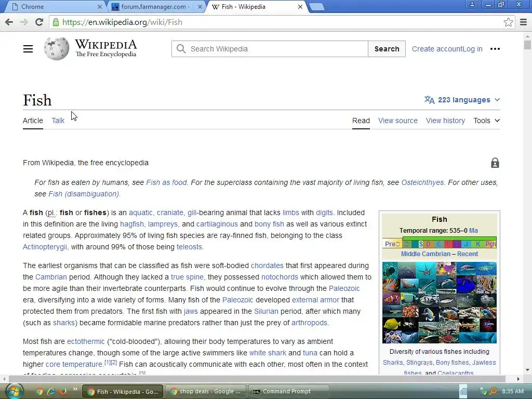Viewport: 532px width, 399px height.
Task: Click the Ma link in the infobox
Action: (x=473, y=231)
